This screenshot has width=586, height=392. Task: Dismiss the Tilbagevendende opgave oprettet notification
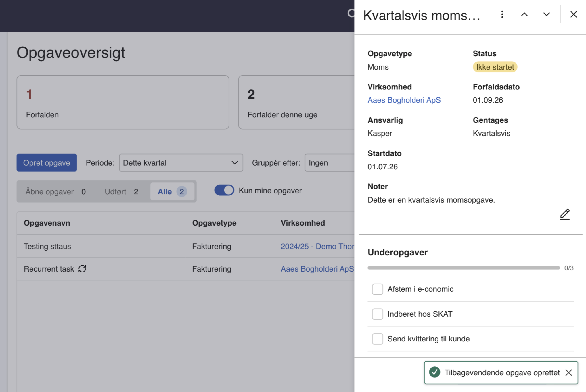[568, 372]
